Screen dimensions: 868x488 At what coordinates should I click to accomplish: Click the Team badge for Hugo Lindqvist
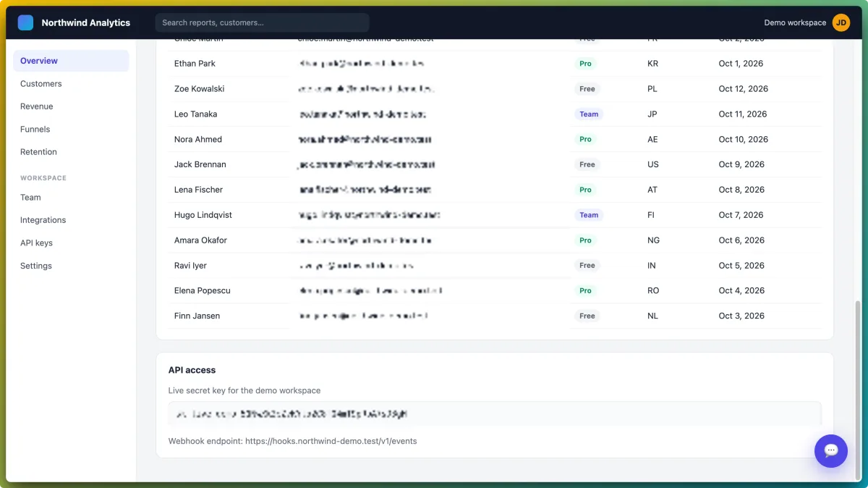589,215
